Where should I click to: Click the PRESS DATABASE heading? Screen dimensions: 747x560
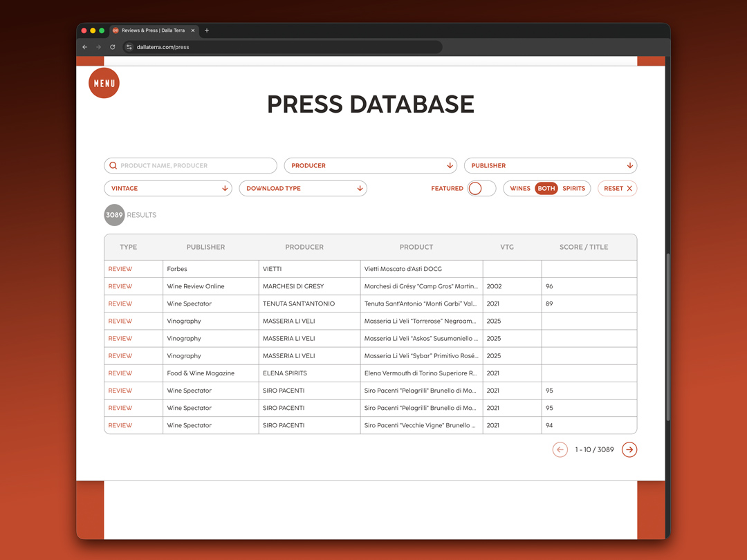point(371,104)
